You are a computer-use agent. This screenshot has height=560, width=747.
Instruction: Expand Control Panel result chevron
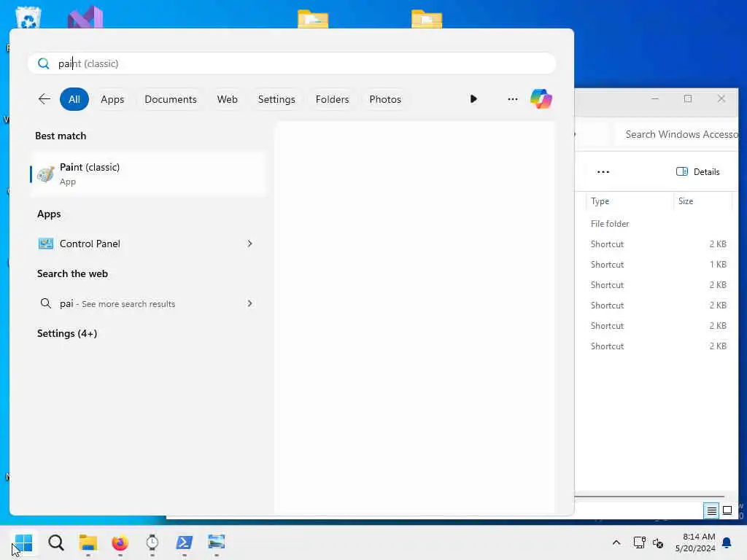tap(249, 244)
